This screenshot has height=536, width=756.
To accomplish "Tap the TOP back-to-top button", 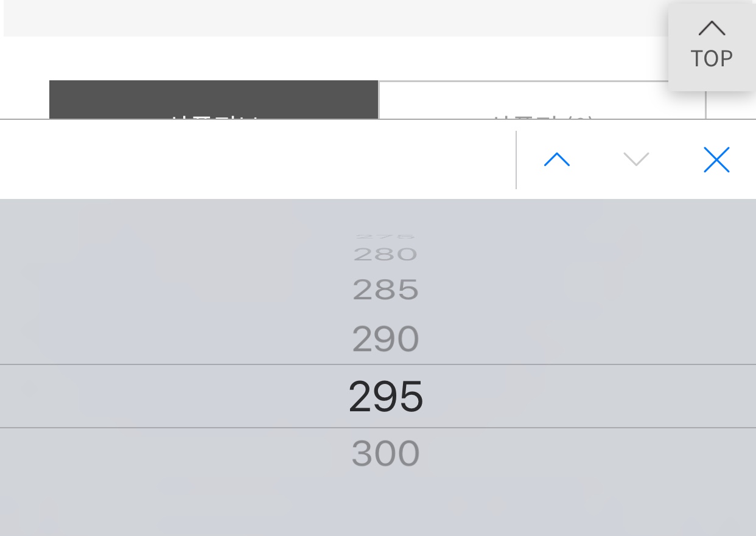I will click(712, 47).
